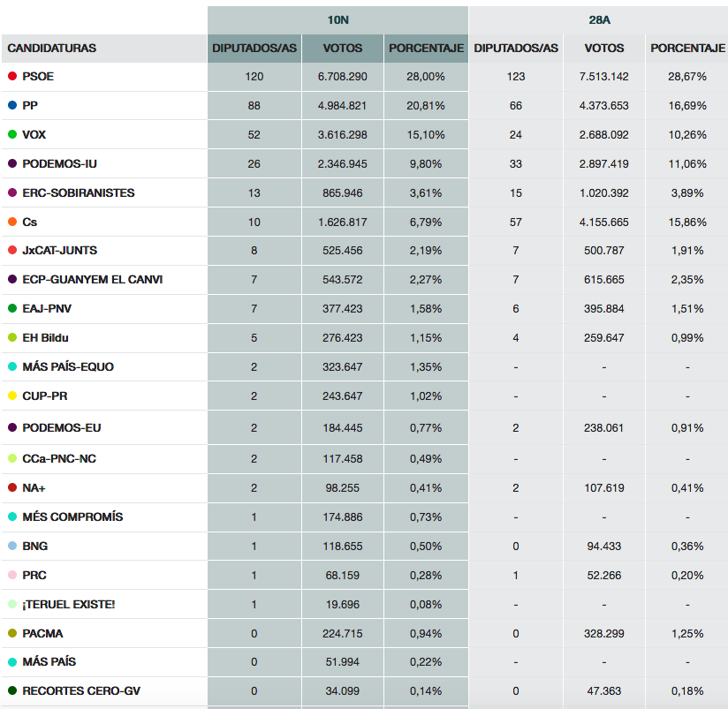
Task: Select ECP-GUANYEM EL CANVI label
Action: [x=93, y=280]
